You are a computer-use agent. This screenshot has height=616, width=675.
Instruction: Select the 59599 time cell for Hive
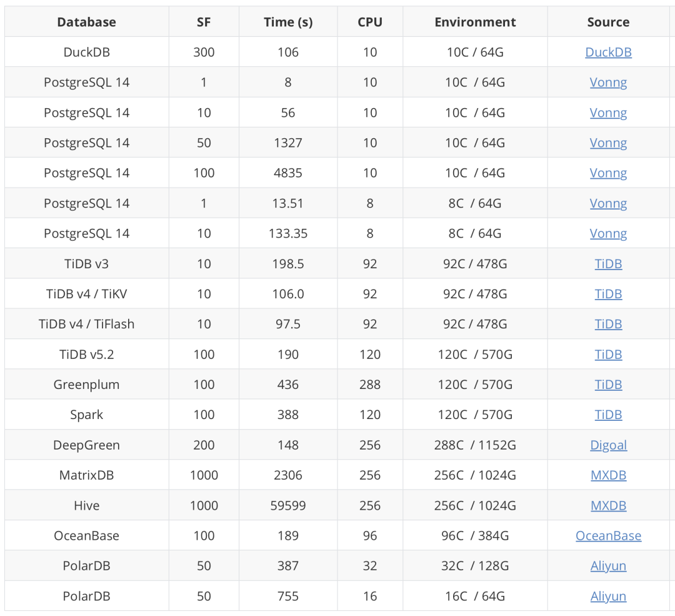pos(288,505)
